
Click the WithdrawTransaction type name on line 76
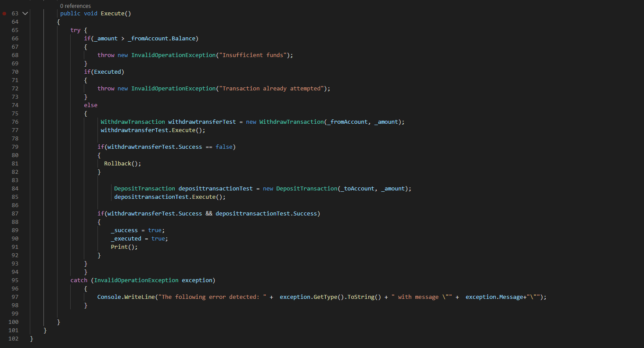(x=133, y=122)
